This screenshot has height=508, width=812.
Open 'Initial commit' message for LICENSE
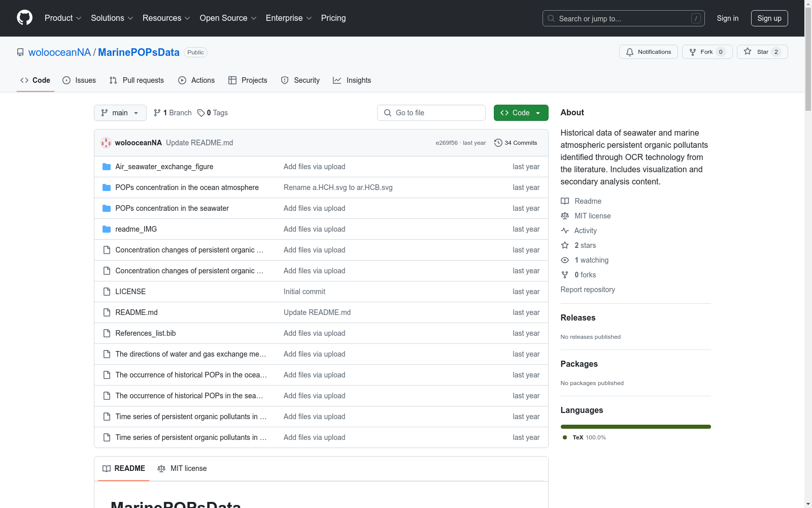[x=304, y=292]
